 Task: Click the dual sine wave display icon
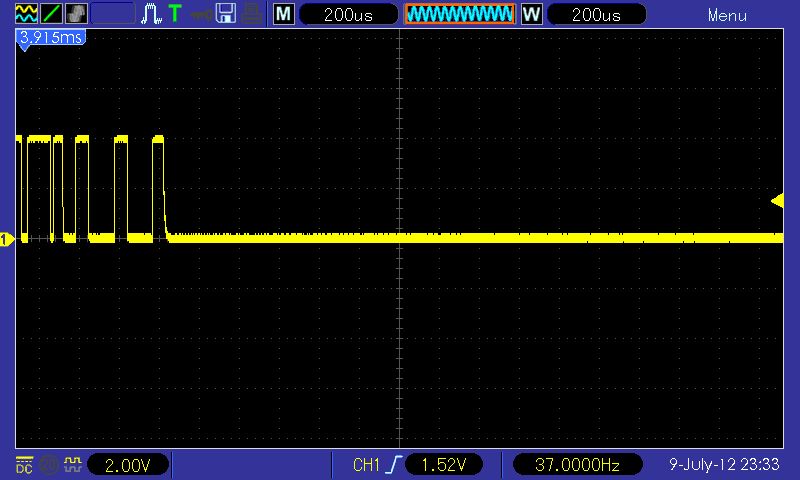(26, 14)
